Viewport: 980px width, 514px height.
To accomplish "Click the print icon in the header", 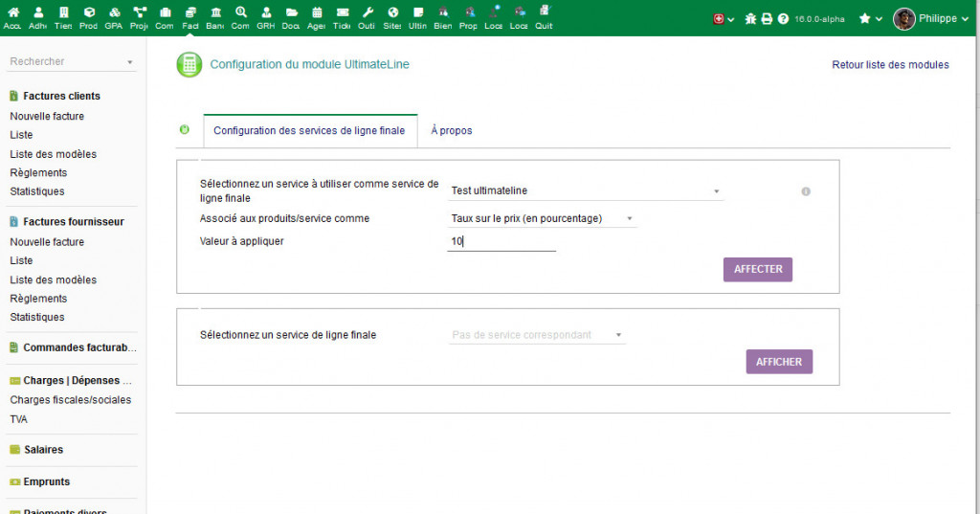I will tap(767, 19).
